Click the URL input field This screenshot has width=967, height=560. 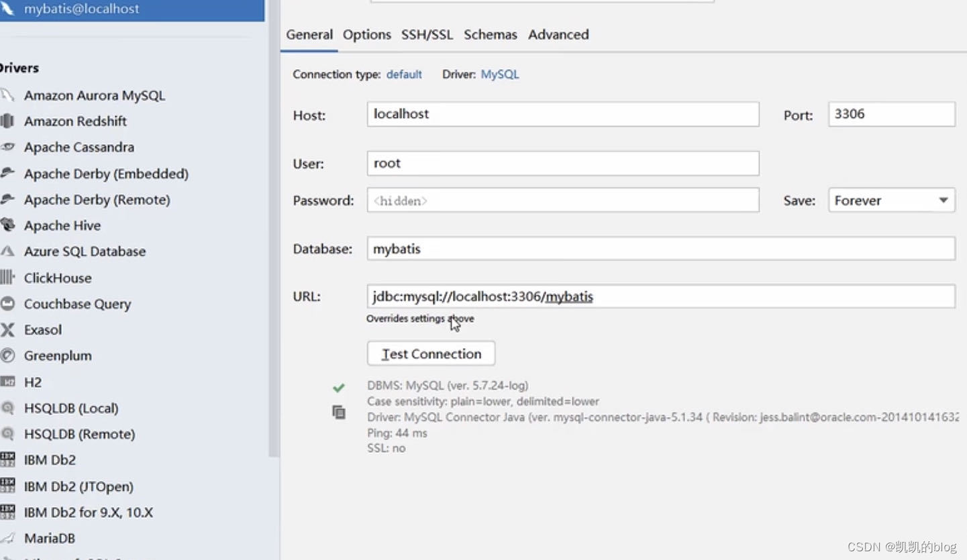pos(660,296)
